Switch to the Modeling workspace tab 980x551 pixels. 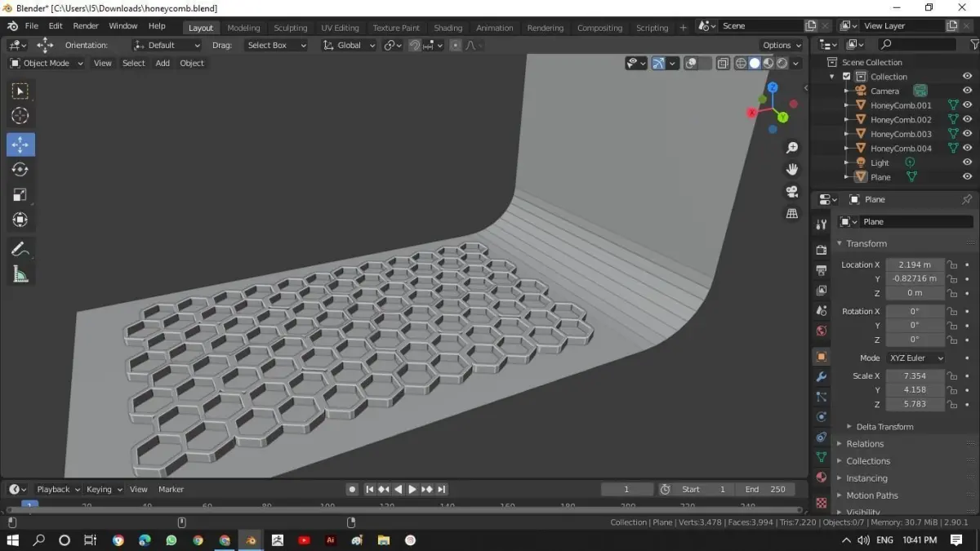coord(243,28)
